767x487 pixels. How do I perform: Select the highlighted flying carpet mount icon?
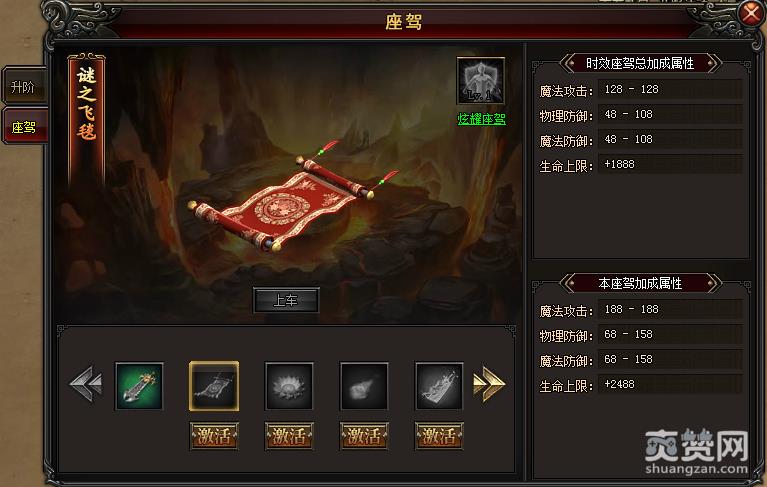coord(214,386)
